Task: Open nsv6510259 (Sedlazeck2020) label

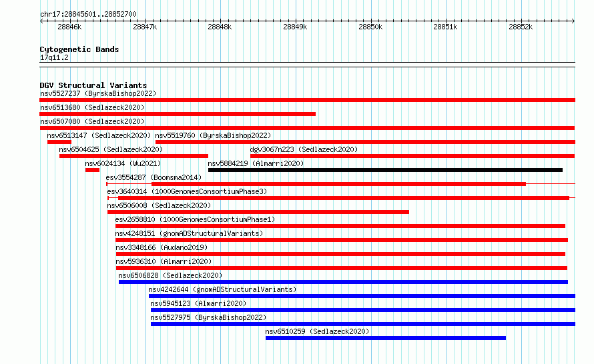Action: pos(317,331)
